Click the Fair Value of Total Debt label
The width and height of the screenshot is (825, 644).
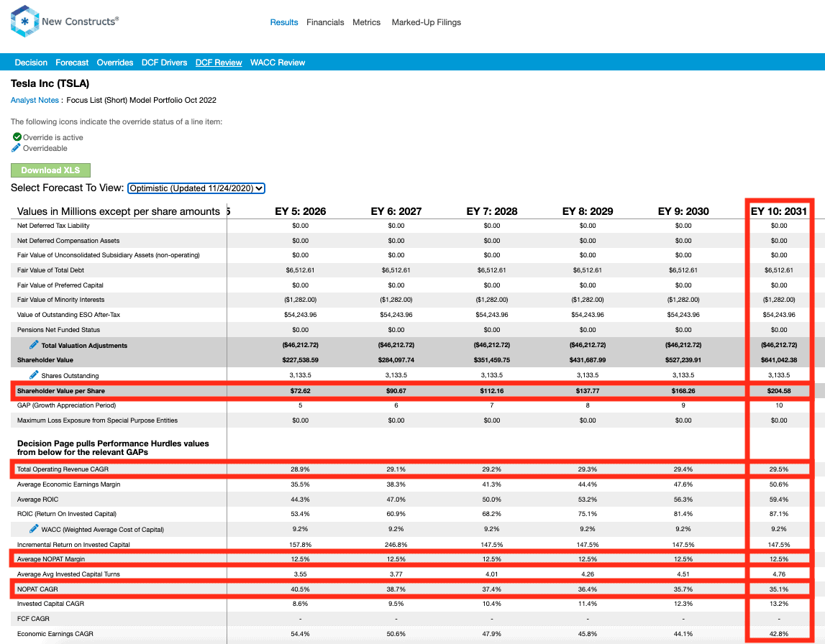50,270
